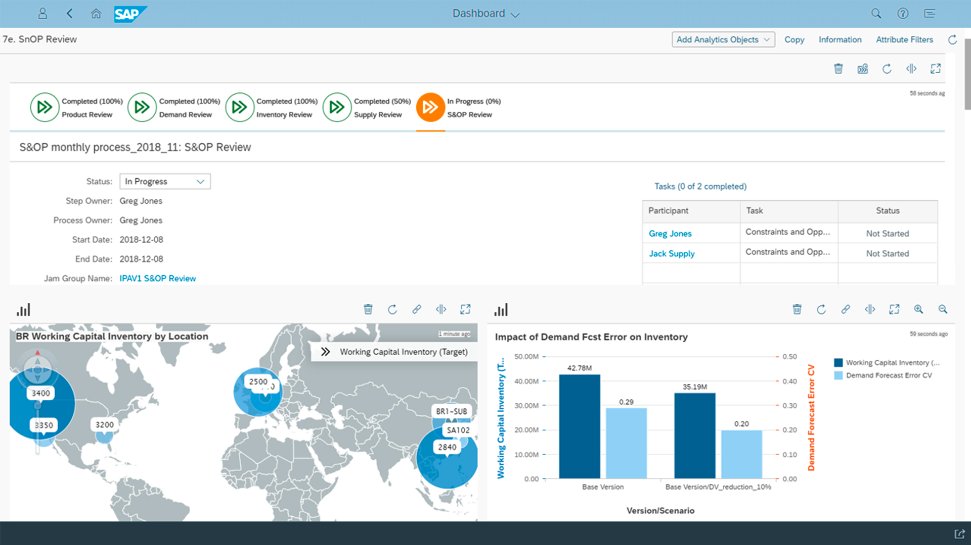Refresh the Impact of Demand chart
Image resolution: width=971 pixels, height=545 pixels.
[821, 309]
